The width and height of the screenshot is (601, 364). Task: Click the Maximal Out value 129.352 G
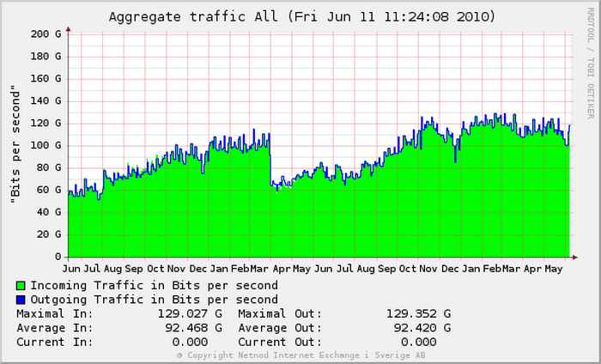pyautogui.click(x=419, y=314)
